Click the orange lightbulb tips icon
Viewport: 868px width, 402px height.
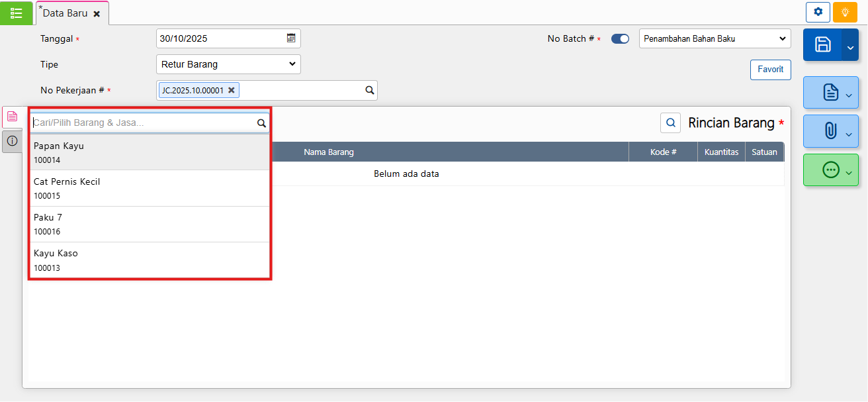[845, 12]
